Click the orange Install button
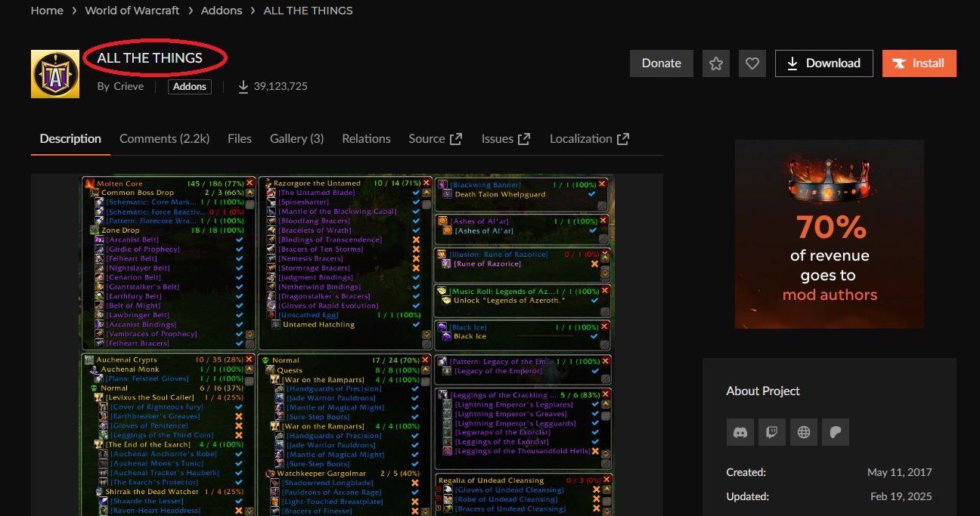The height and width of the screenshot is (516, 980). [x=920, y=63]
